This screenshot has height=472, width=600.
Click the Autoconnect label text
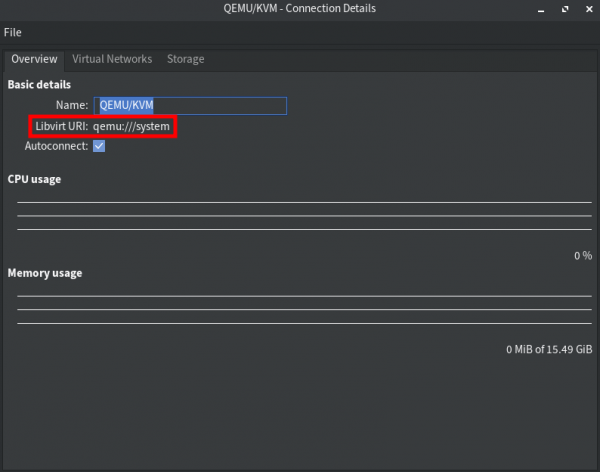[x=56, y=146]
